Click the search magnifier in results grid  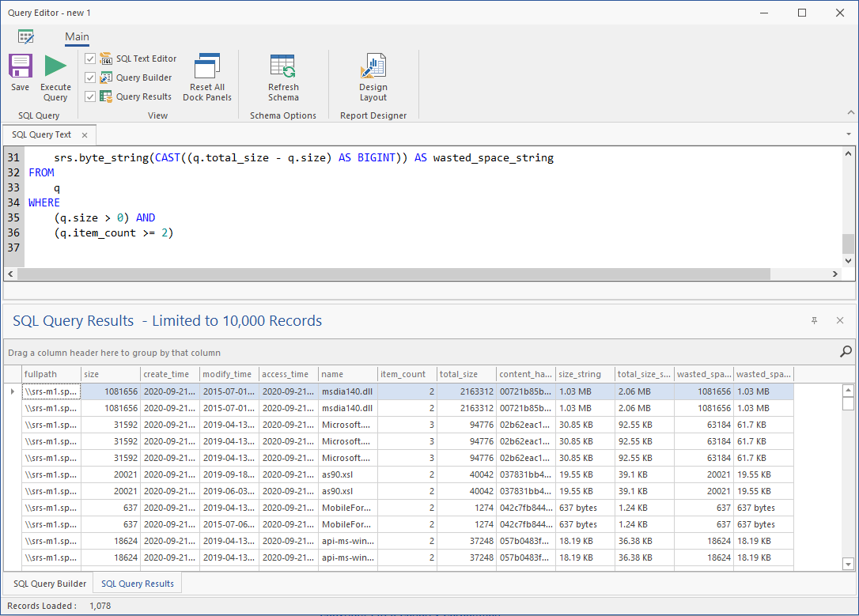[846, 352]
